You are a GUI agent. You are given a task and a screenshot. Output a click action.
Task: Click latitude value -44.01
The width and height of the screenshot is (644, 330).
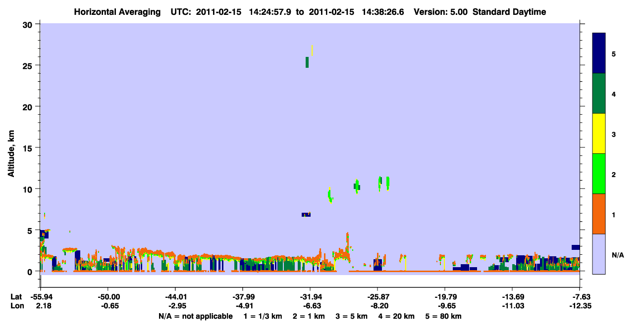coord(175,297)
